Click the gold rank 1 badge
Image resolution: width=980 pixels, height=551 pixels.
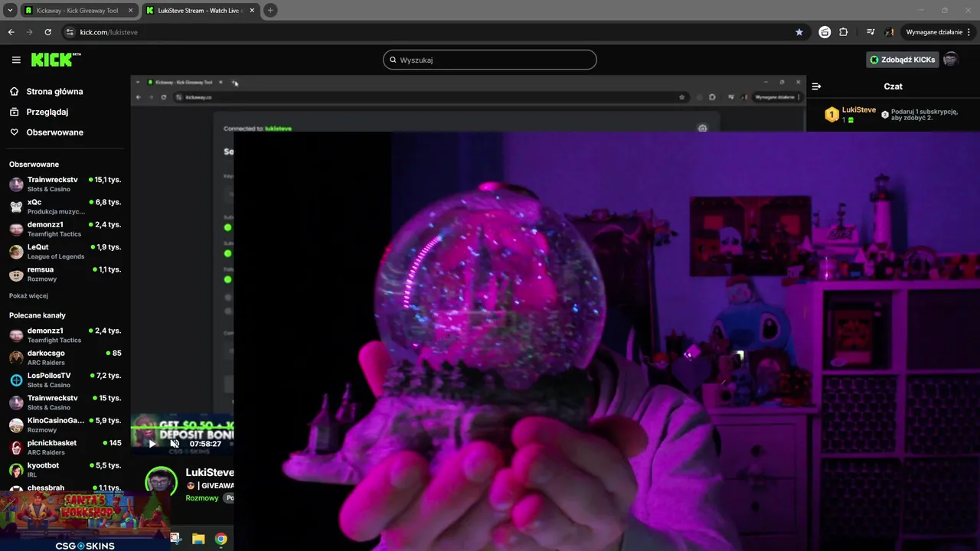831,115
